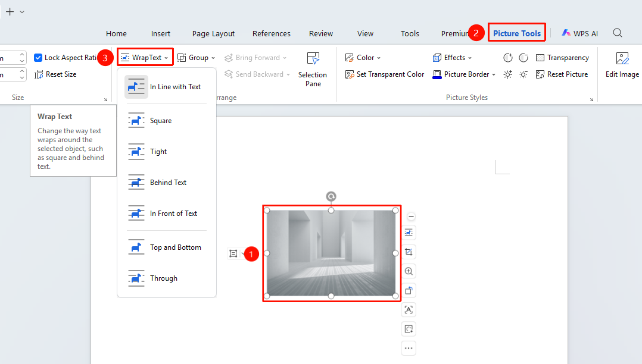Click Reset Picture

(562, 74)
